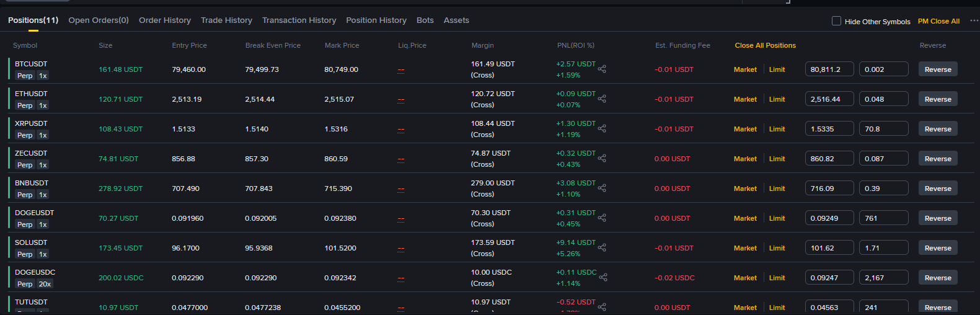Switch to Order History tab

point(165,20)
